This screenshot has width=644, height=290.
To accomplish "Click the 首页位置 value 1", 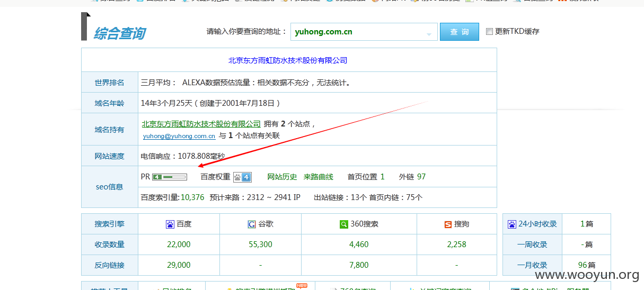I will [x=383, y=177].
